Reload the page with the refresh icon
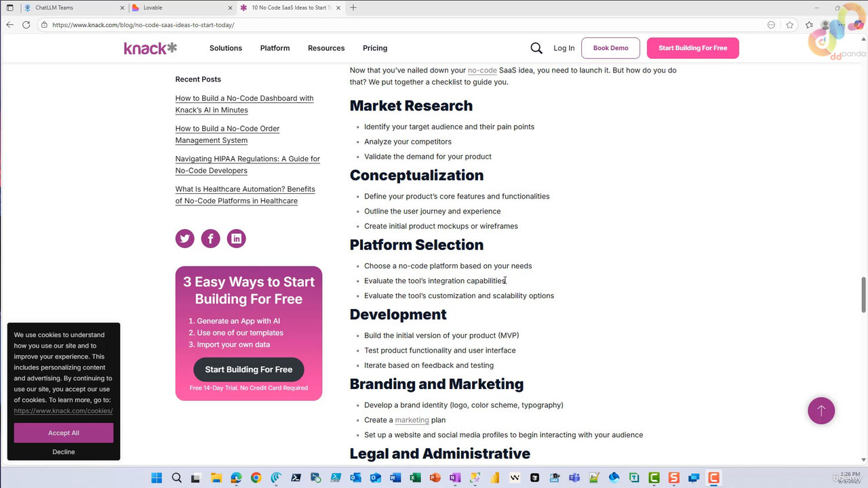The height and width of the screenshot is (488, 868). (26, 25)
